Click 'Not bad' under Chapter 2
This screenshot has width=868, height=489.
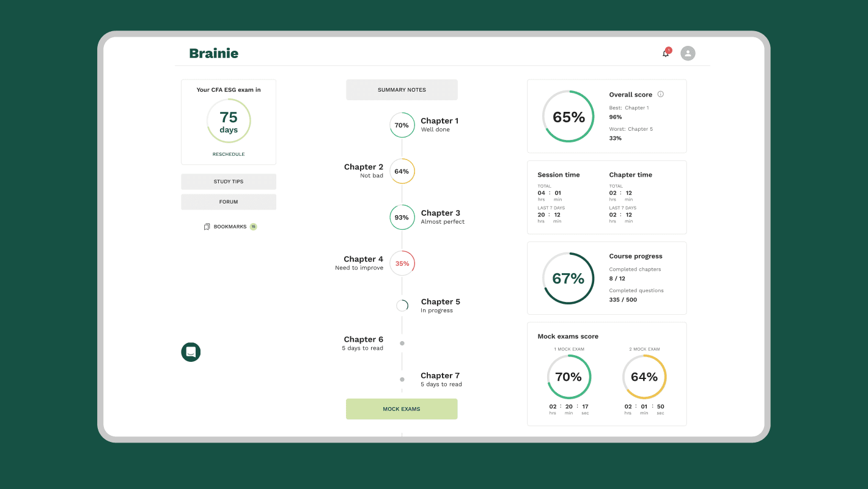[372, 175]
